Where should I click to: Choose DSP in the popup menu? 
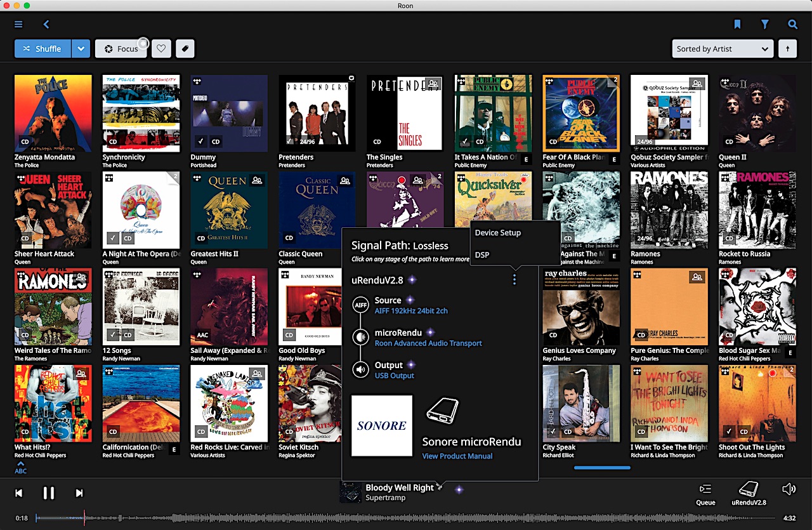(482, 255)
